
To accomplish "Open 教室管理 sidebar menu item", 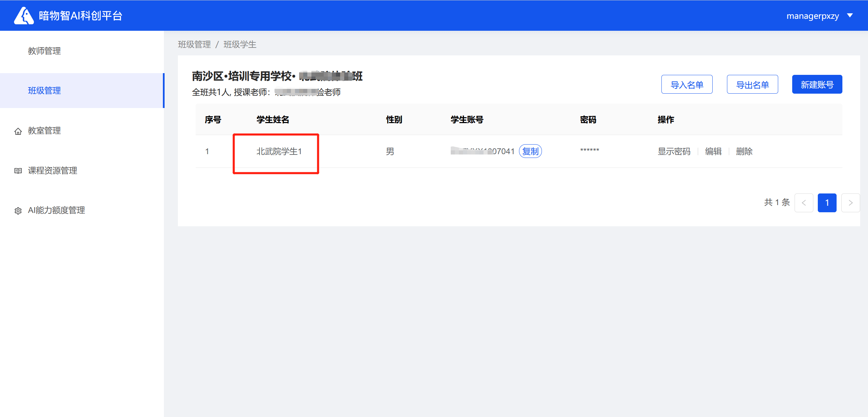I will tap(44, 131).
